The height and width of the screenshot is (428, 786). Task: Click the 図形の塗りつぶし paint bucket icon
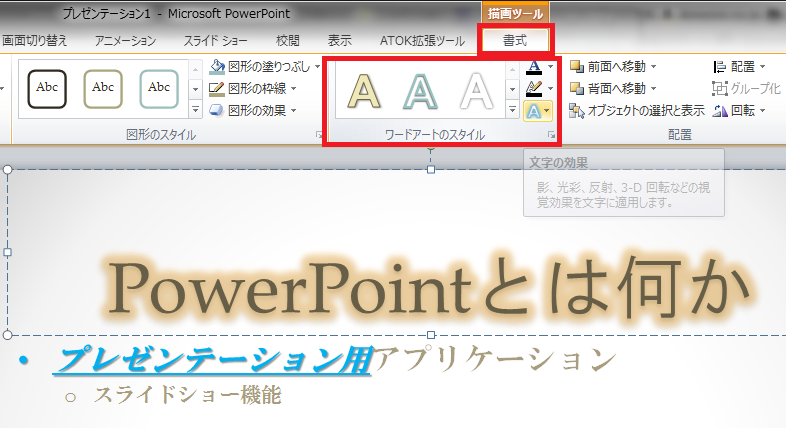pyautogui.click(x=217, y=66)
